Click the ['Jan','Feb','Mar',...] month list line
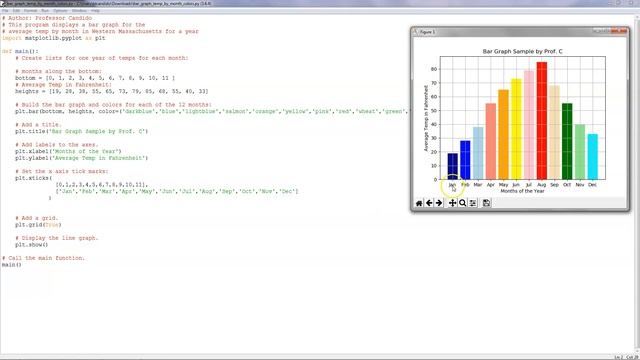The image size is (640, 360). click(x=177, y=191)
